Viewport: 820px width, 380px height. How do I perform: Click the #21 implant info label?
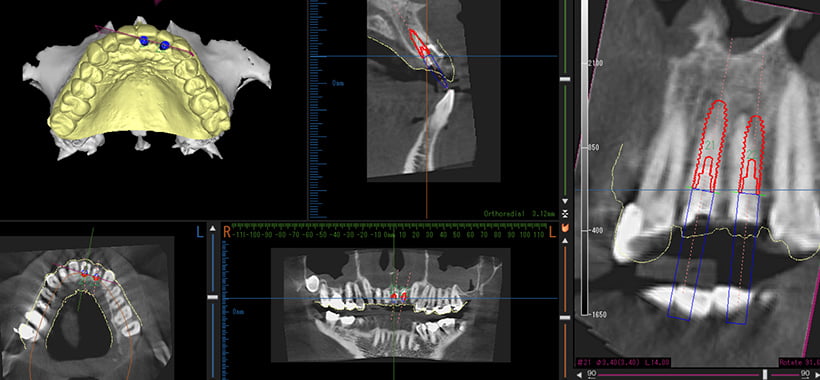(x=623, y=362)
